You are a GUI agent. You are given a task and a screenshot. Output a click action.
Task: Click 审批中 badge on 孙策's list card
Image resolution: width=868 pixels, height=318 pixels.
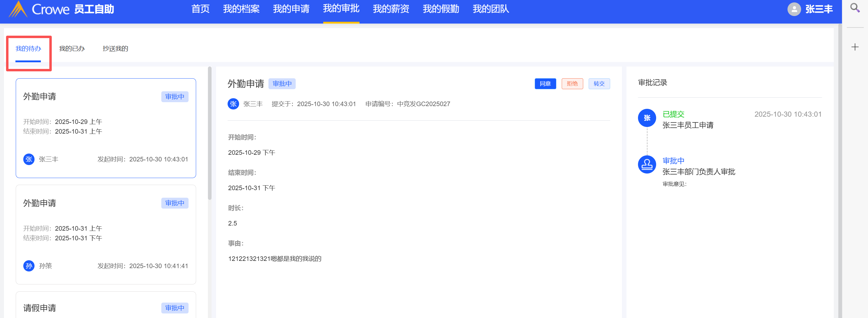tap(175, 203)
